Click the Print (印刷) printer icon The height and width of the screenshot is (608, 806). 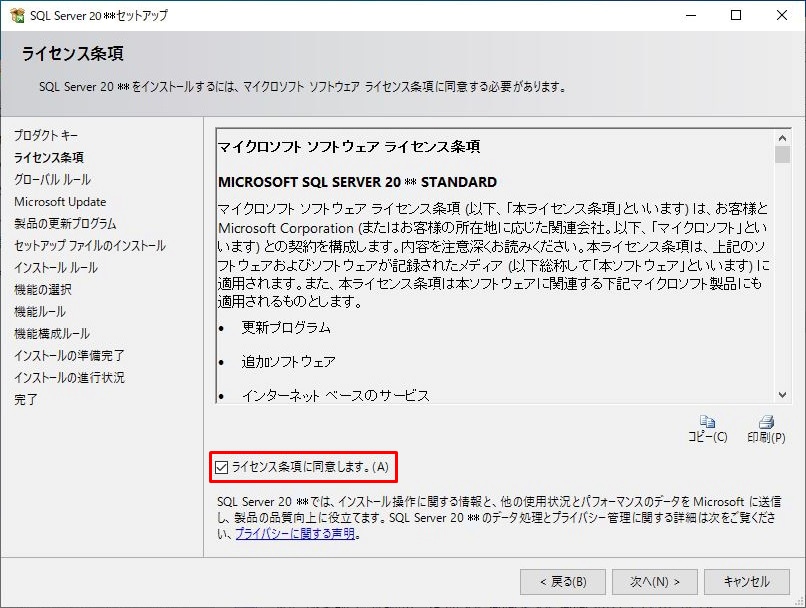click(x=766, y=422)
